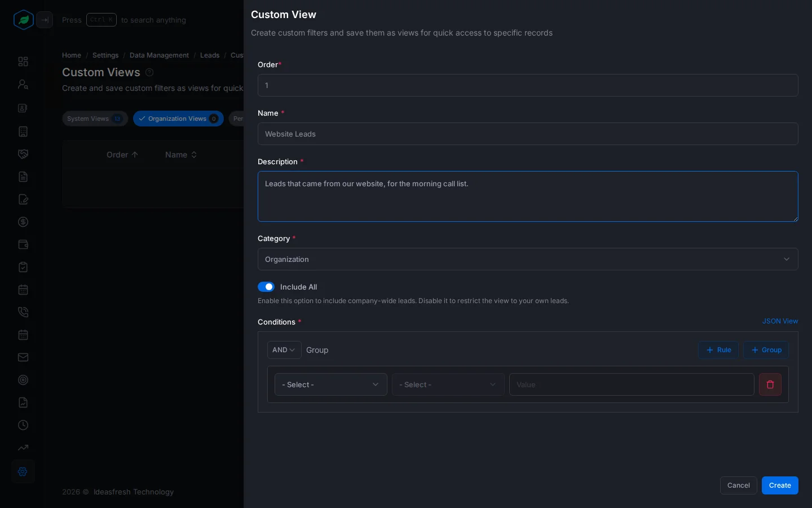Expand the sidebar with the arrow button
The image size is (812, 508).
(x=45, y=20)
